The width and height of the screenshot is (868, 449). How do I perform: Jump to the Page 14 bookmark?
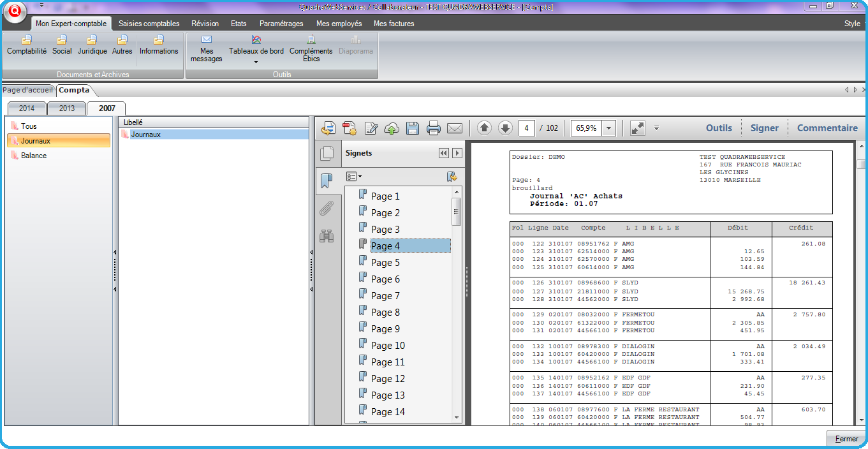388,412
